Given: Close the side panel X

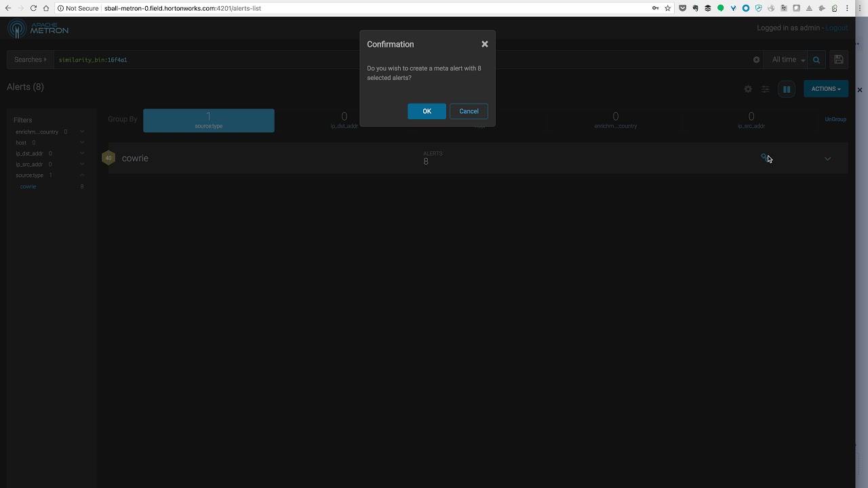Looking at the screenshot, I should click(860, 89).
